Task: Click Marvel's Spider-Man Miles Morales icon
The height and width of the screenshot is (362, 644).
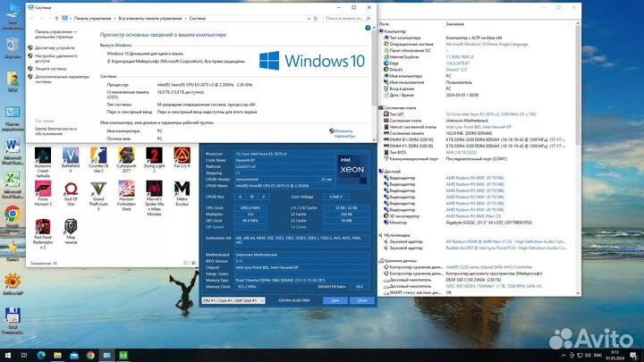Action: [154, 198]
